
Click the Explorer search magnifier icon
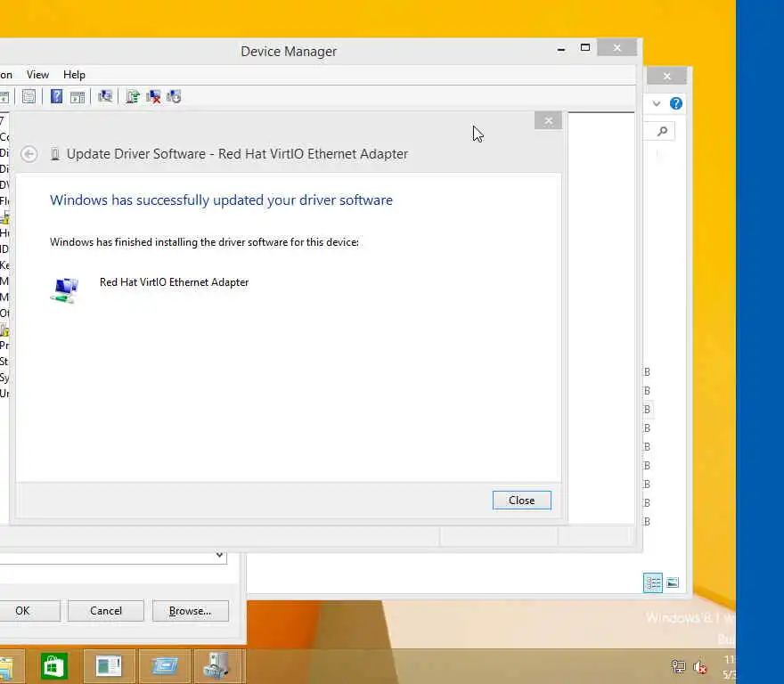pos(663,132)
